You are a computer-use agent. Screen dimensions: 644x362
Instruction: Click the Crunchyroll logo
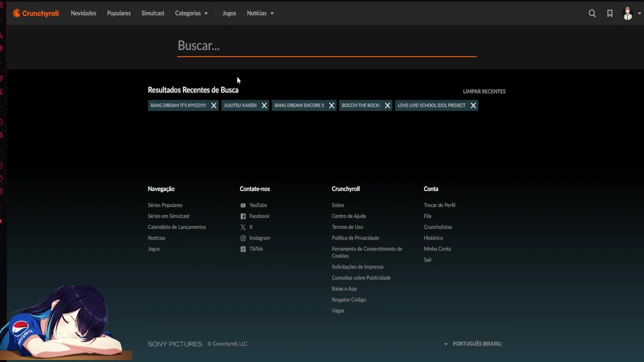pos(36,14)
